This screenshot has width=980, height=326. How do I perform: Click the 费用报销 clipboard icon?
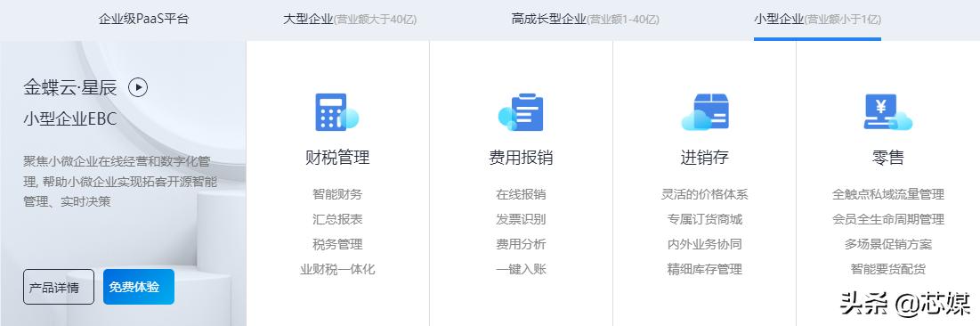coord(521,112)
